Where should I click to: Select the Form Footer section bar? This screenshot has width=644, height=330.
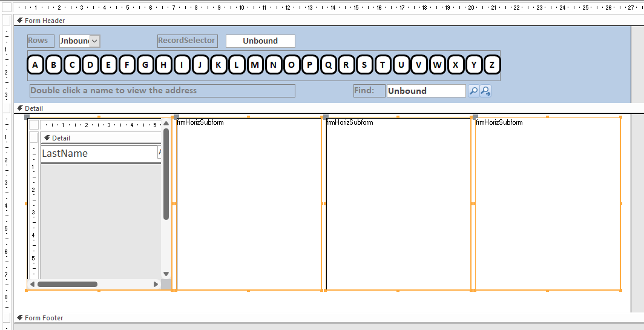coord(322,318)
